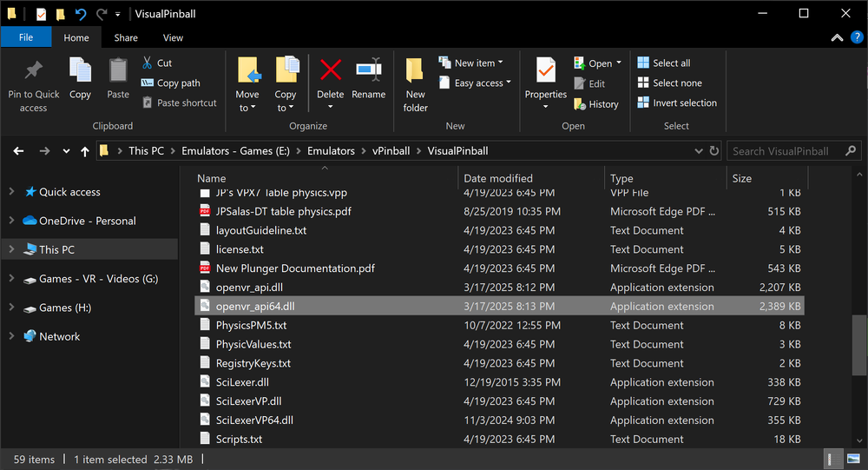Select the file openvr_api.dll

pos(249,287)
